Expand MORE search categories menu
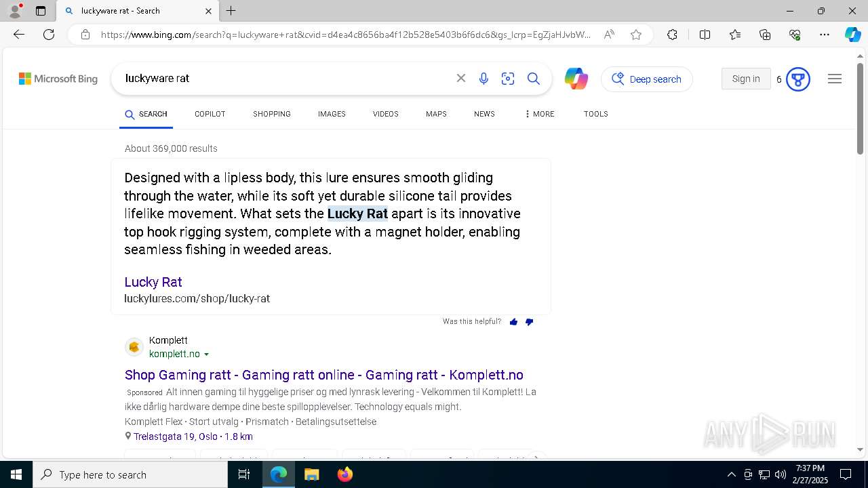This screenshot has height=488, width=868. coord(539,114)
